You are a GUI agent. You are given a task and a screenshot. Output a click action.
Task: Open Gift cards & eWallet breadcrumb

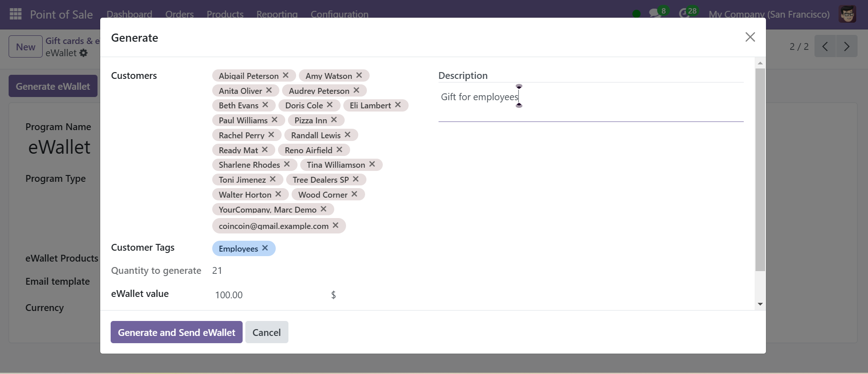point(73,41)
